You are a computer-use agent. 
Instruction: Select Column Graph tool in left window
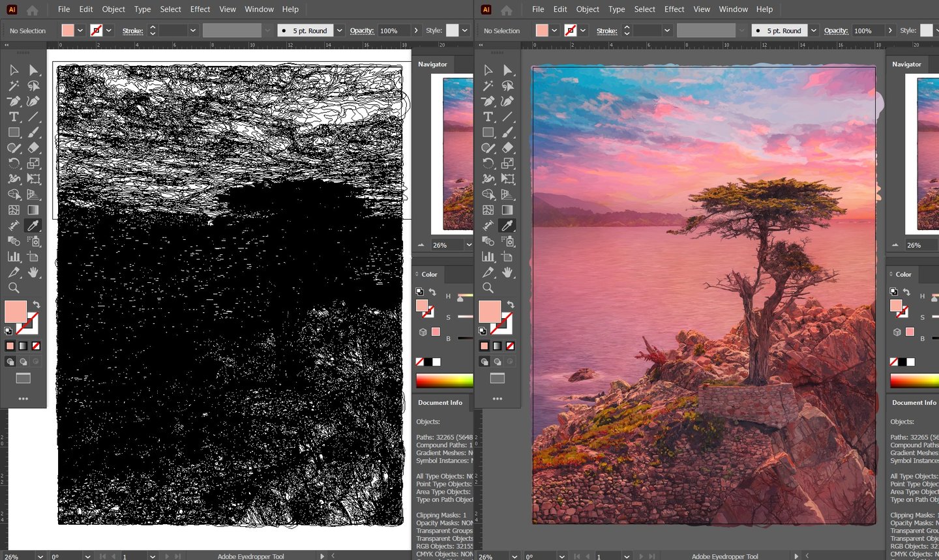[x=14, y=257]
